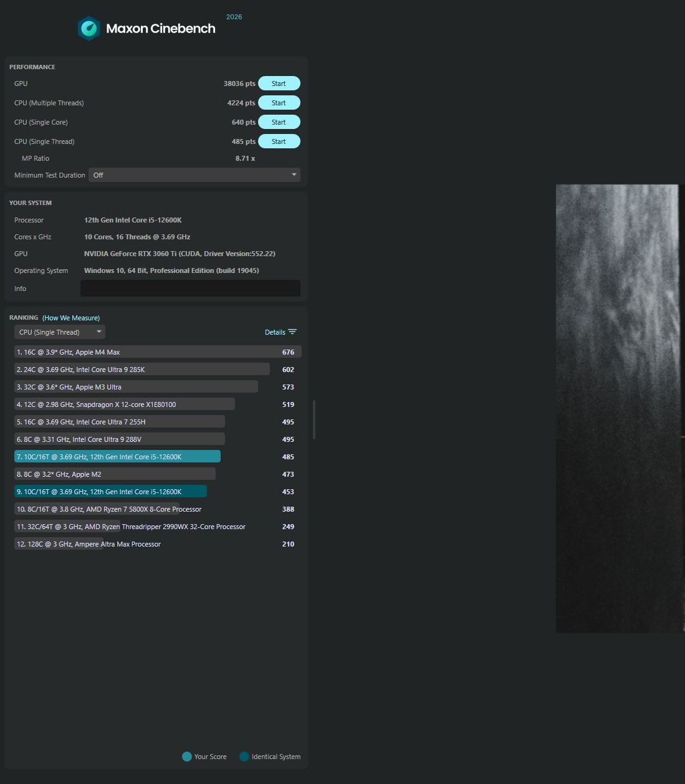
Task: Click the 640 pts single core score
Action: point(244,122)
